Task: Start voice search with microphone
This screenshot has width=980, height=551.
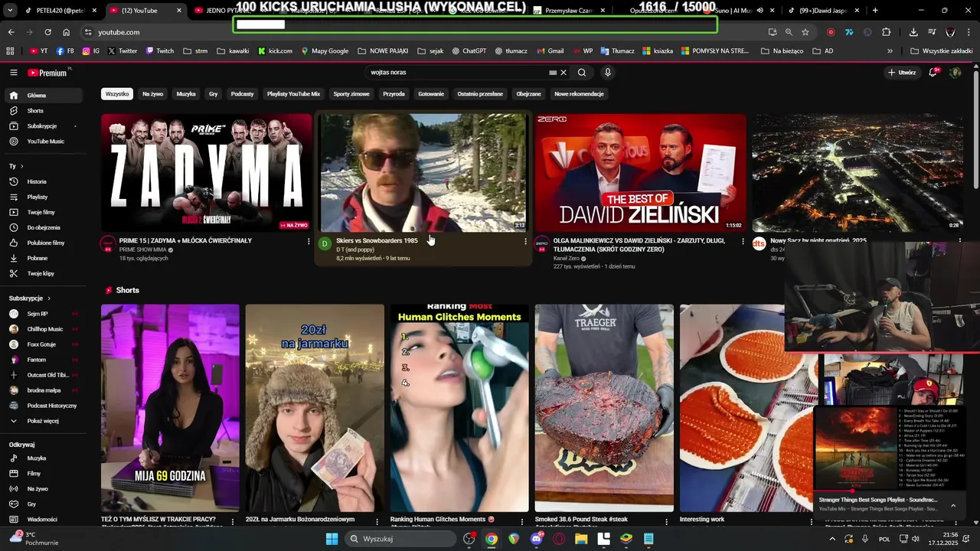Action: tap(608, 73)
